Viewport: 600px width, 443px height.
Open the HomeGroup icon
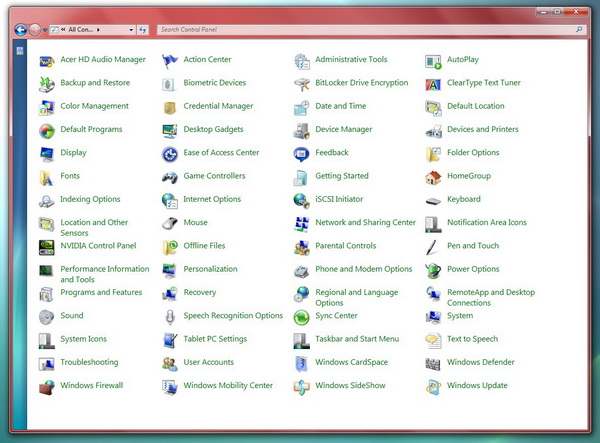coord(433,177)
